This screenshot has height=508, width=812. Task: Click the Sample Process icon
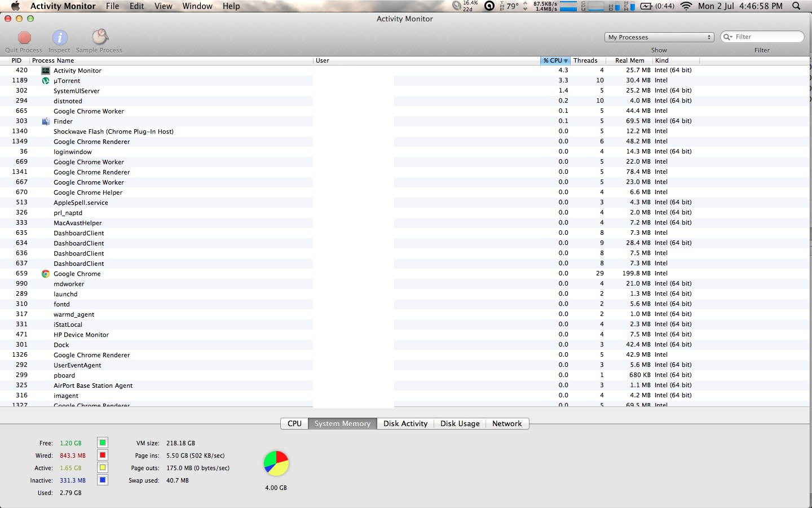[x=100, y=37]
